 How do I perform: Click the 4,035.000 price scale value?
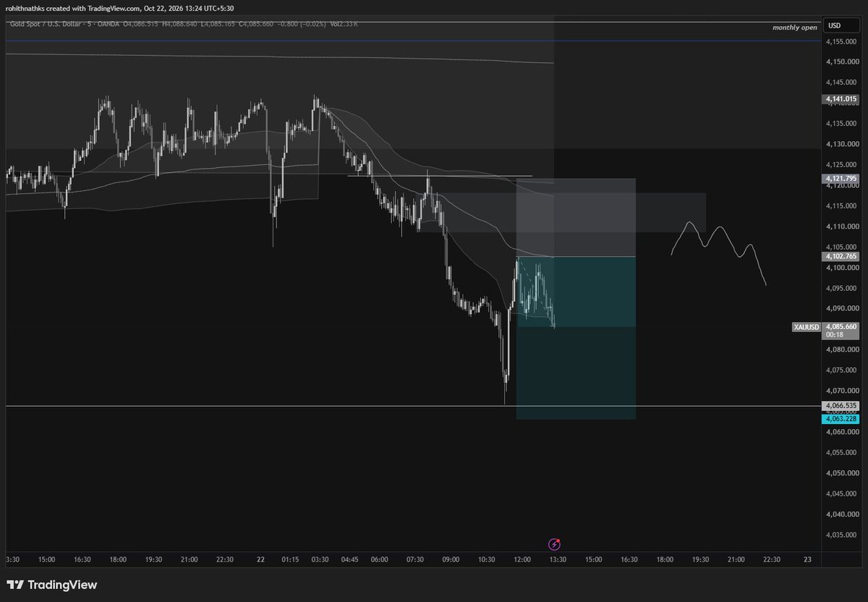coord(840,535)
